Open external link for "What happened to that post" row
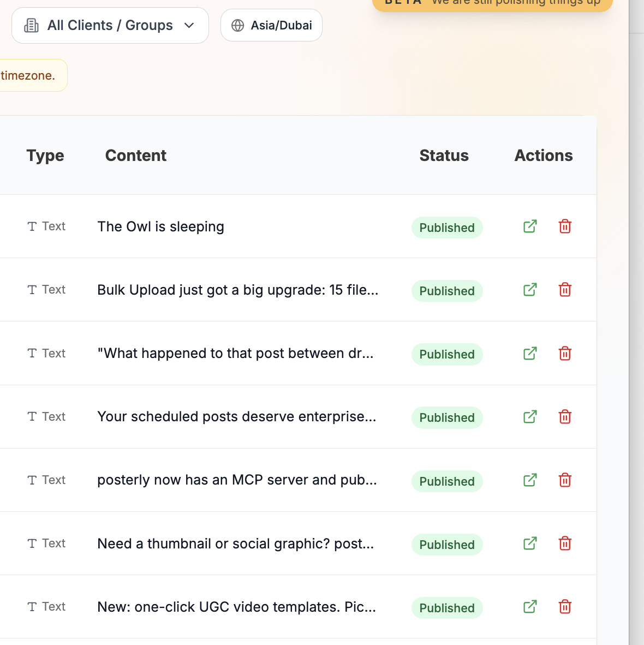This screenshot has height=645, width=644. pyautogui.click(x=529, y=354)
